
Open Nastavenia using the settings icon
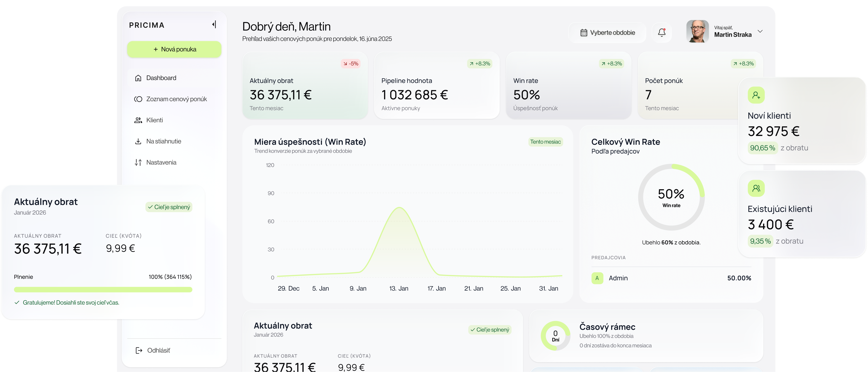point(138,162)
